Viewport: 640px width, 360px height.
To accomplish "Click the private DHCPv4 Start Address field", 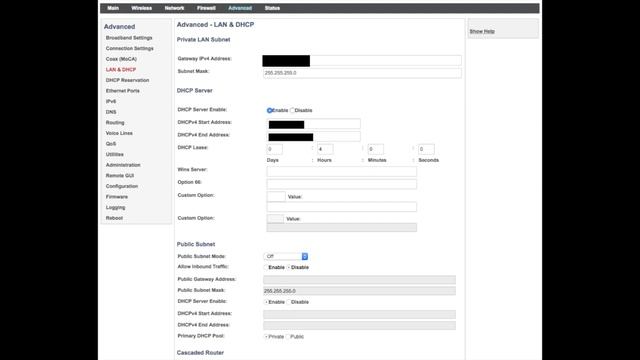I will click(313, 124).
